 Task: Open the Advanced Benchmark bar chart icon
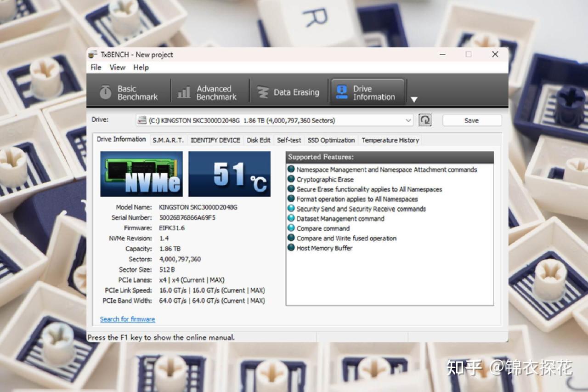[184, 92]
